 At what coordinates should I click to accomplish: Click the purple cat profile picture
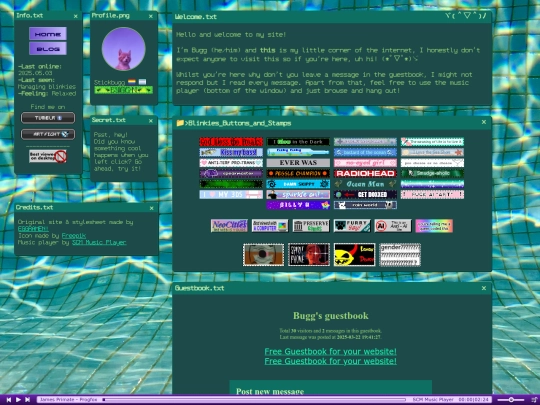(123, 49)
